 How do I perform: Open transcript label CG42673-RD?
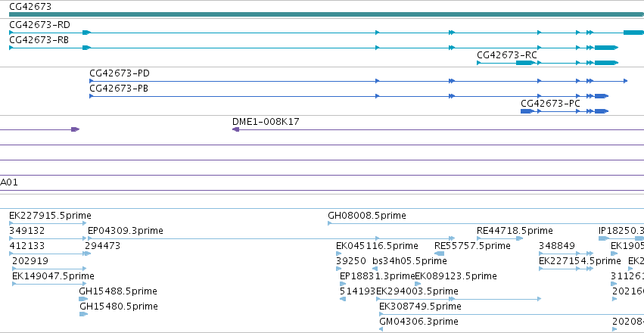coord(39,25)
